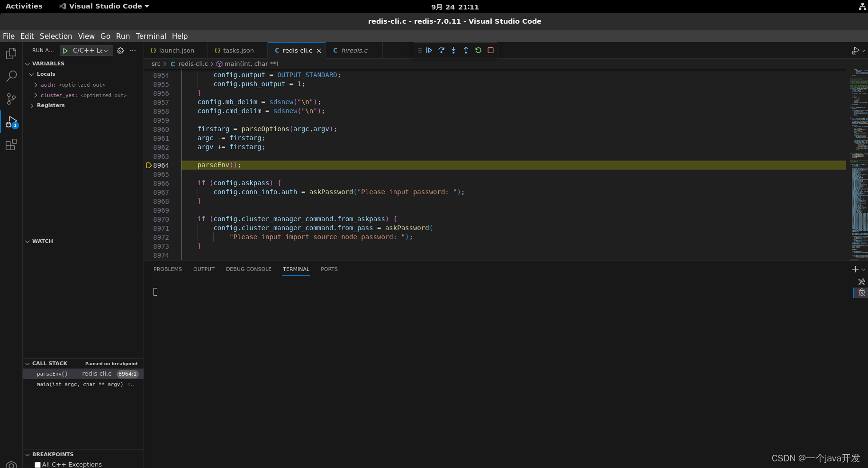
Task: Open Run or Debug dropdown arrow in editor
Action: pyautogui.click(x=863, y=51)
